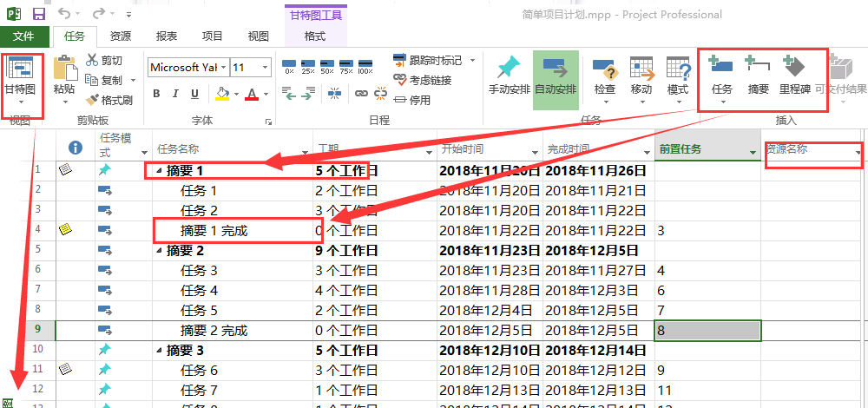Open background color dropdown arrow
This screenshot has width=868, height=408.
coord(236,94)
